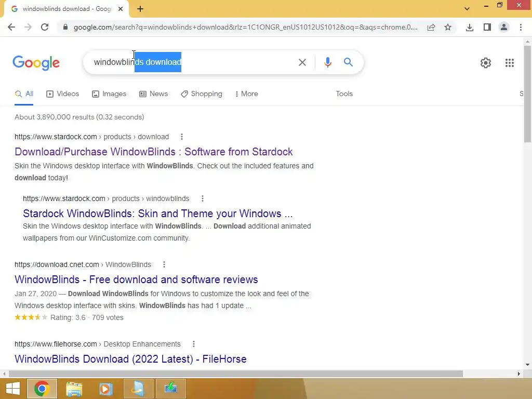Click the vertical scrollbar thumb
This screenshot has height=399, width=532.
[x=527, y=94]
